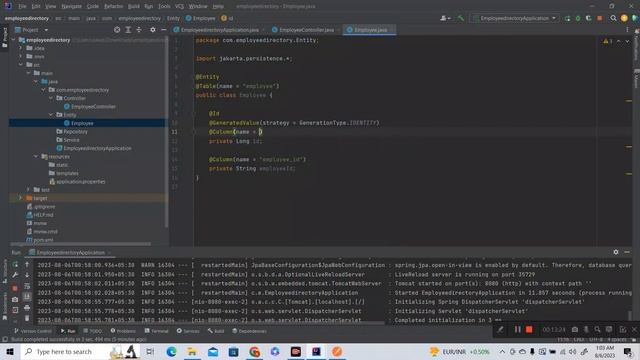Toggle soft-wrap in Run console
Viewport: 640px width, 360px height.
point(27,286)
